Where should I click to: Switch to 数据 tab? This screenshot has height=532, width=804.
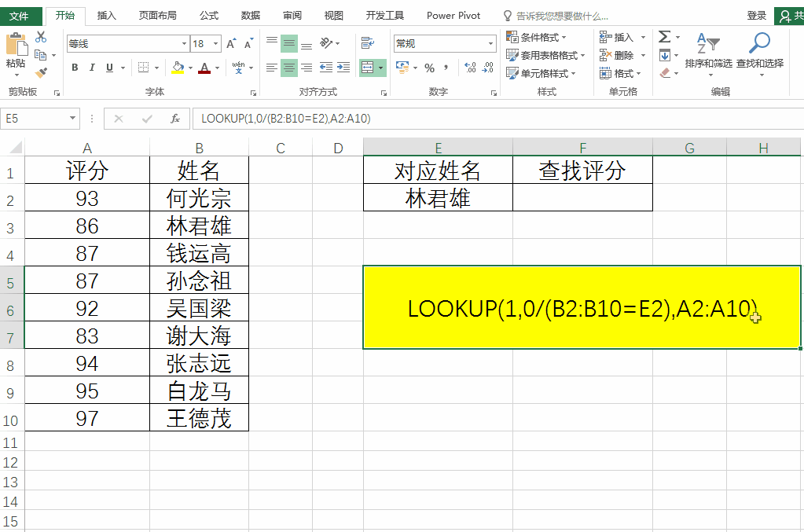point(251,16)
